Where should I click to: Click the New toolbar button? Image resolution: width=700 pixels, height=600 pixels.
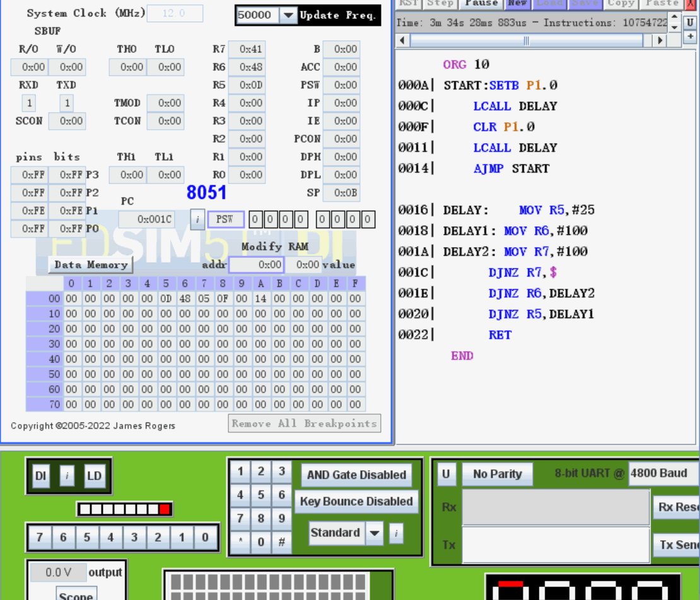(x=517, y=4)
